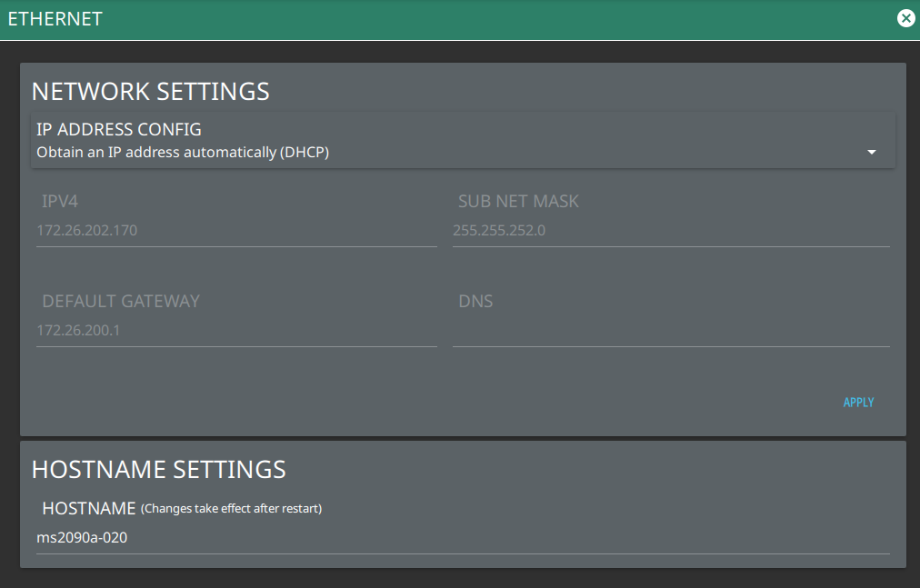Image resolution: width=920 pixels, height=588 pixels.
Task: Close the Ethernet settings dialog
Action: (905, 18)
